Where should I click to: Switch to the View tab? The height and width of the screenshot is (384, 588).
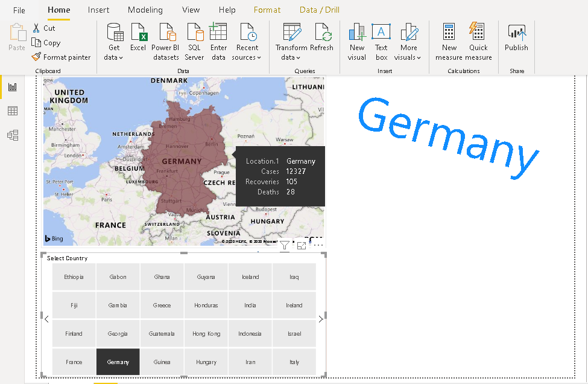click(x=191, y=10)
